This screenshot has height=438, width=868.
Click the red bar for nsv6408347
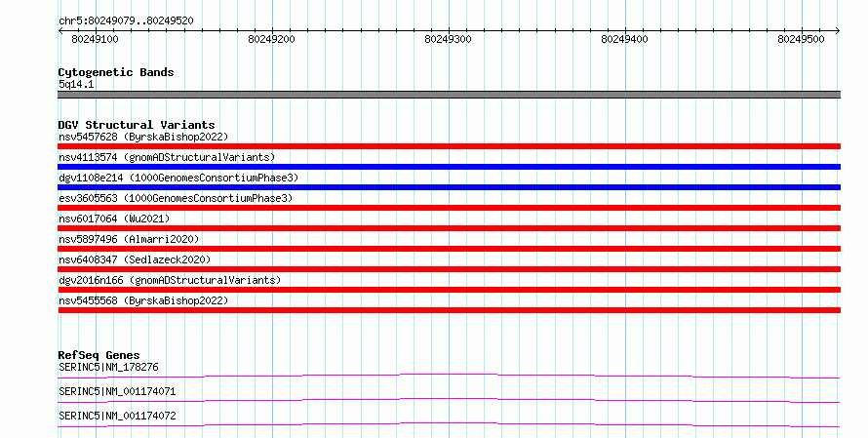coord(449,269)
